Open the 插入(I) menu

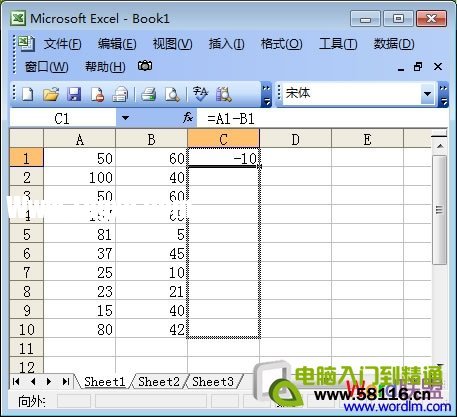pos(226,44)
